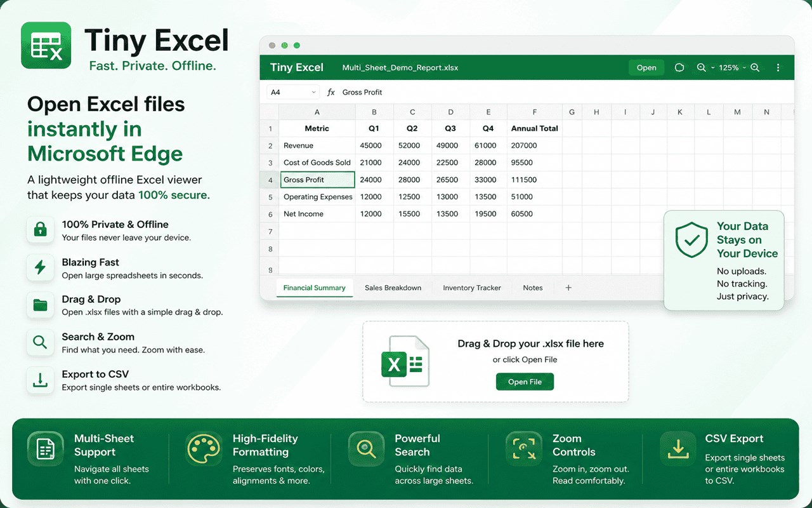Viewport: 812px width, 508px height.
Task: Select the column N header
Action: click(766, 112)
